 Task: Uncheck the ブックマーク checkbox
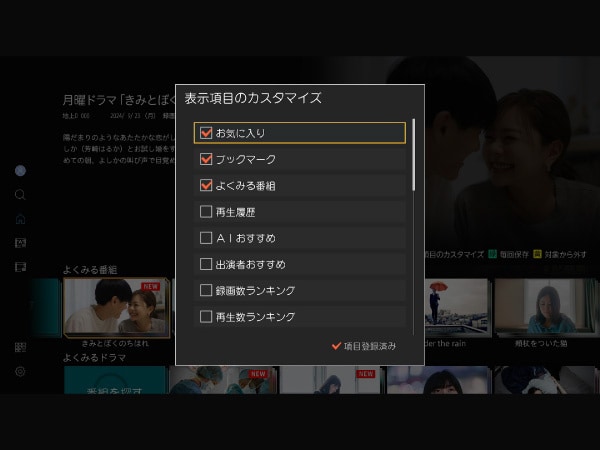point(206,159)
